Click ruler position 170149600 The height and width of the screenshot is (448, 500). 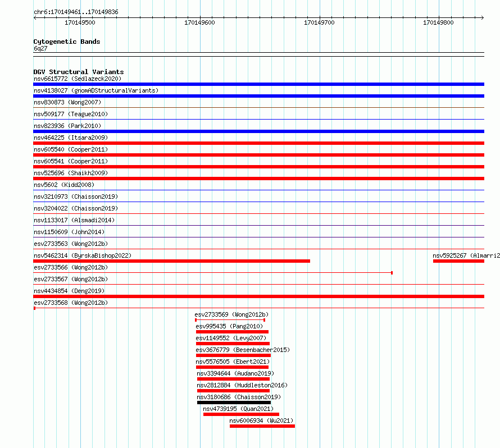199,22
